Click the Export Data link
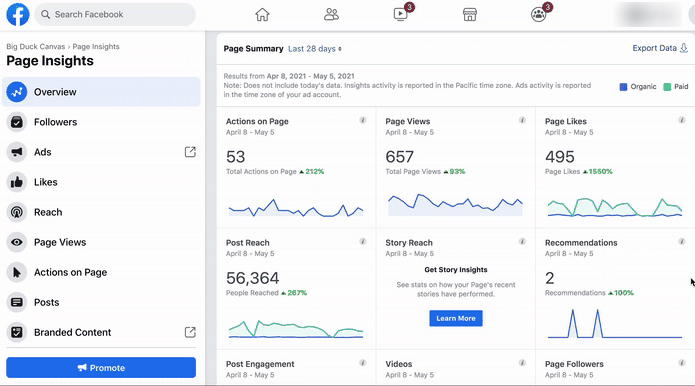Screen dimensions: 695x386 pyautogui.click(x=660, y=48)
